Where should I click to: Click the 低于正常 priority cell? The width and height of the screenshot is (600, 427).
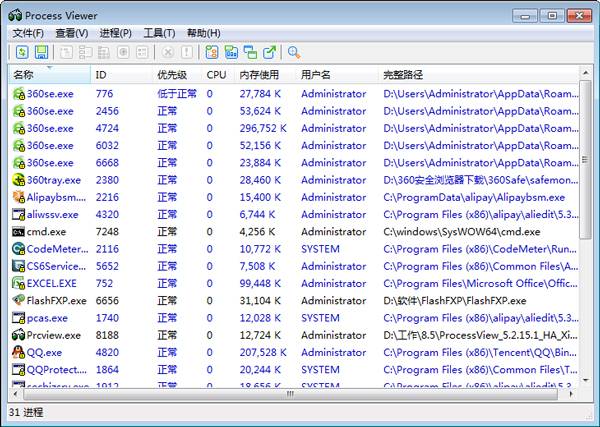tap(177, 94)
